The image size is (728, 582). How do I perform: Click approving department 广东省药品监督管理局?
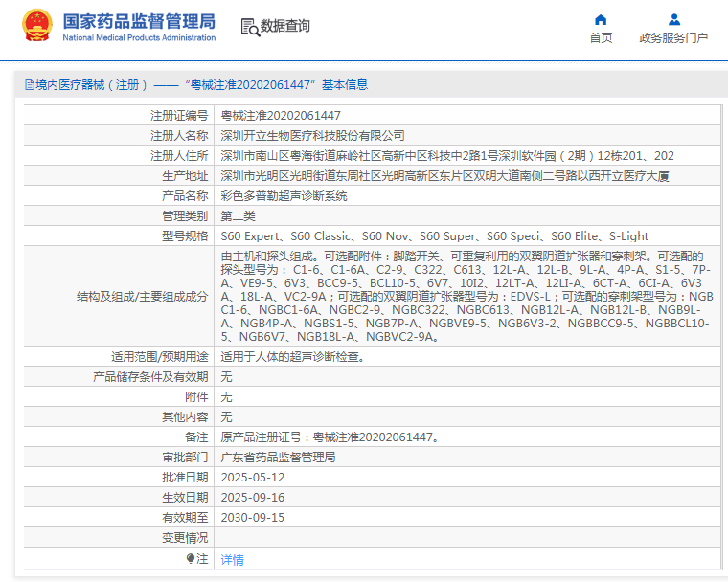click(x=278, y=458)
